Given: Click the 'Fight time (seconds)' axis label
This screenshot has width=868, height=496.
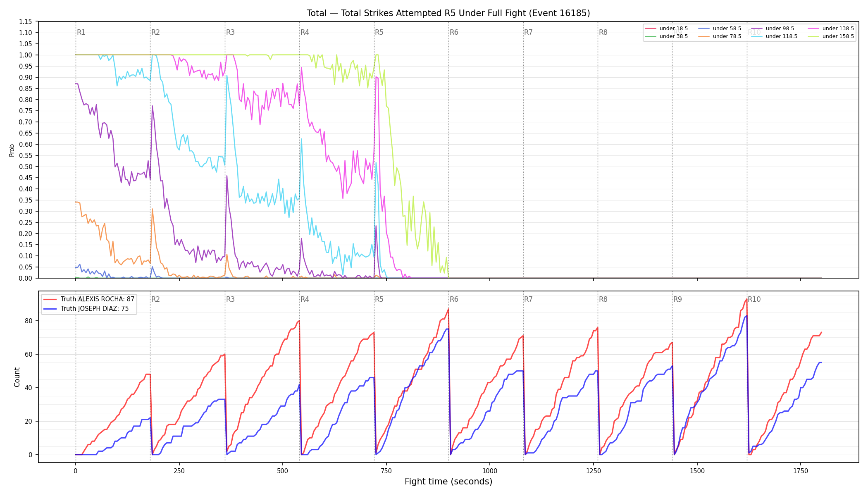Looking at the screenshot, I should click(x=448, y=482).
